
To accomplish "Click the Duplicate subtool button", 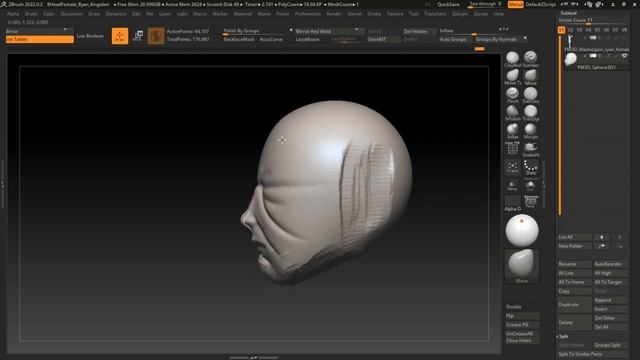I will (x=574, y=304).
